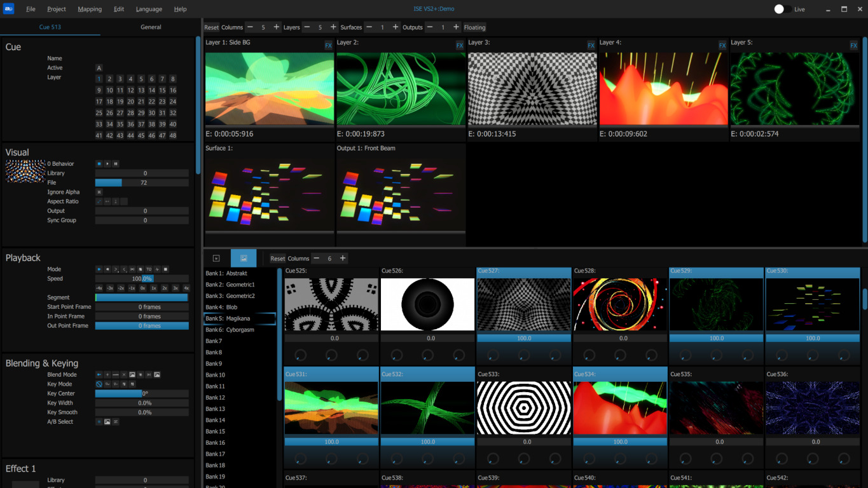The image size is (868, 488).
Task: Select the TC playback mode icon
Action: (149, 269)
